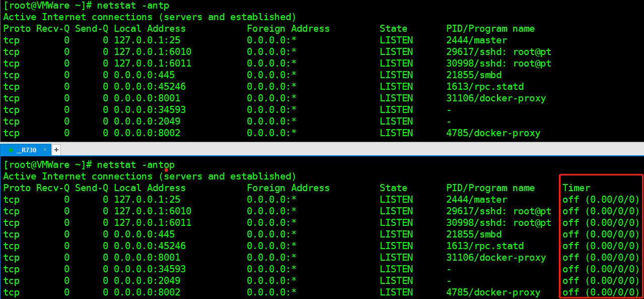This screenshot has height=299, width=644.
Task: Click Timer value on the 1613/rpc.statd row
Action: 601,246
